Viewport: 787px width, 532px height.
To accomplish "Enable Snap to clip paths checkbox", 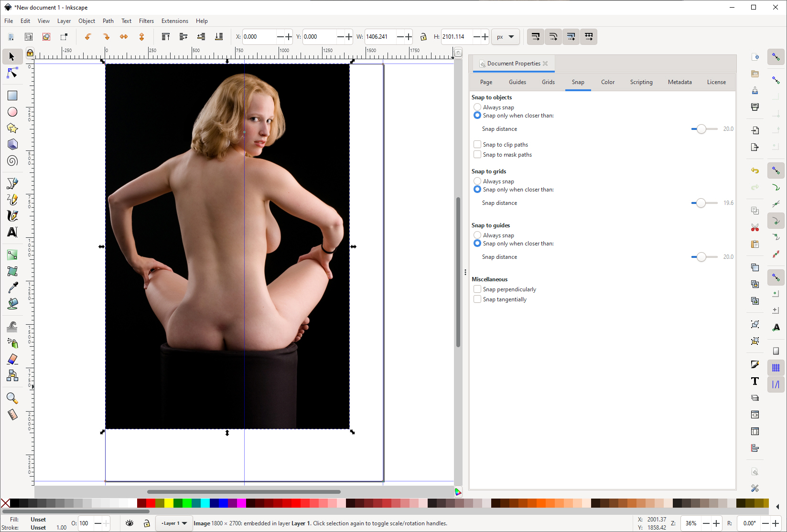I will 477,144.
